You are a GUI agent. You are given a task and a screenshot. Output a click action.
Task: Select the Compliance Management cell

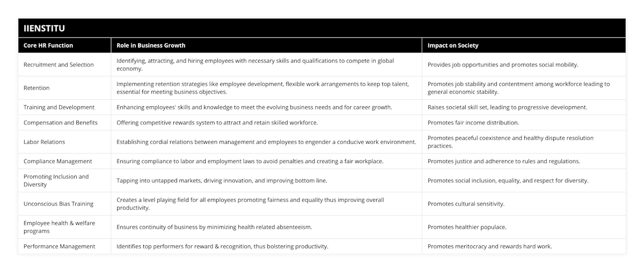point(58,161)
